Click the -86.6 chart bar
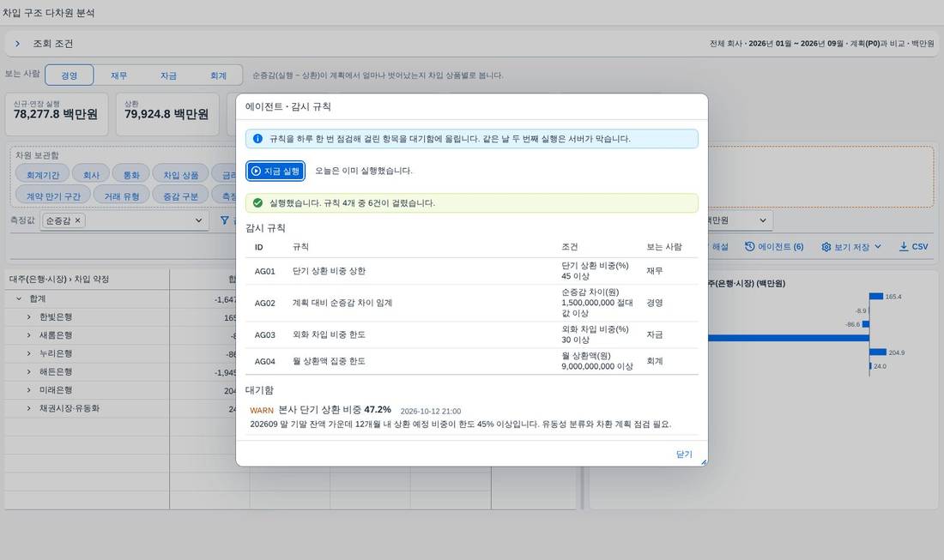Viewport: 944px width, 560px height. click(866, 324)
